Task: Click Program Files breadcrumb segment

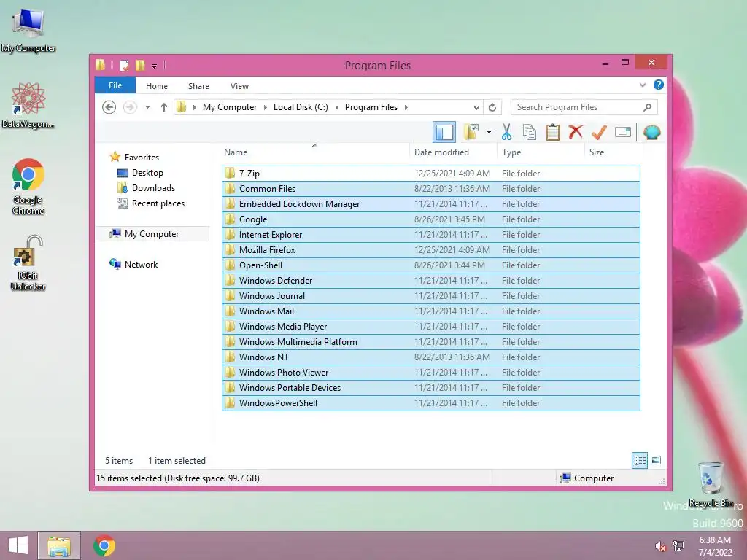Action: (371, 107)
